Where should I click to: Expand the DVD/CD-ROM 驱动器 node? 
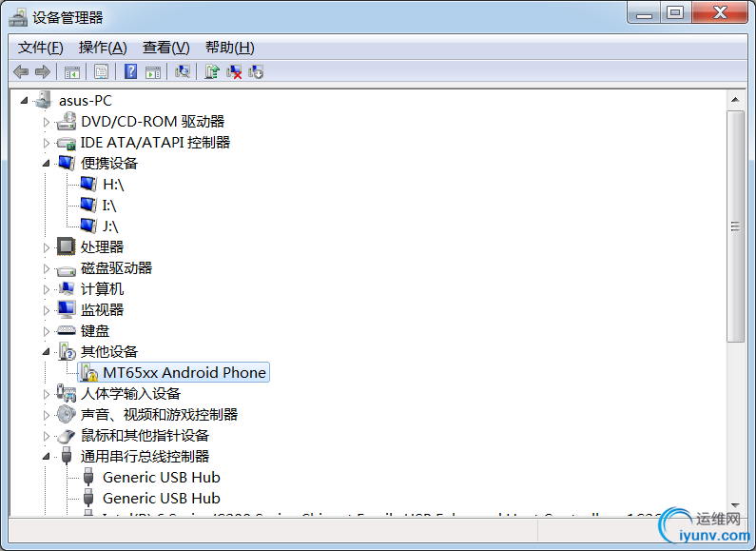pos(47,122)
